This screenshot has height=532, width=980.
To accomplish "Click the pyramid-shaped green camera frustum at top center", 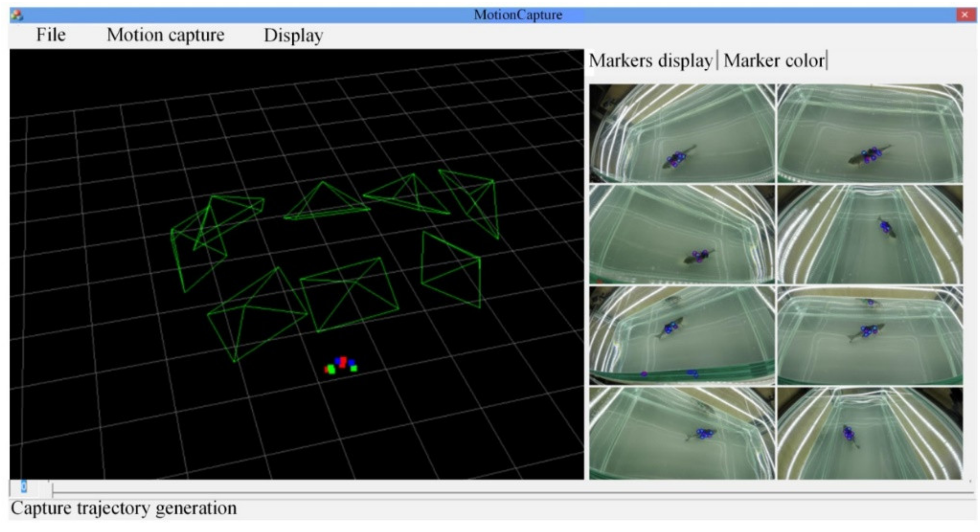I will coord(325,204).
